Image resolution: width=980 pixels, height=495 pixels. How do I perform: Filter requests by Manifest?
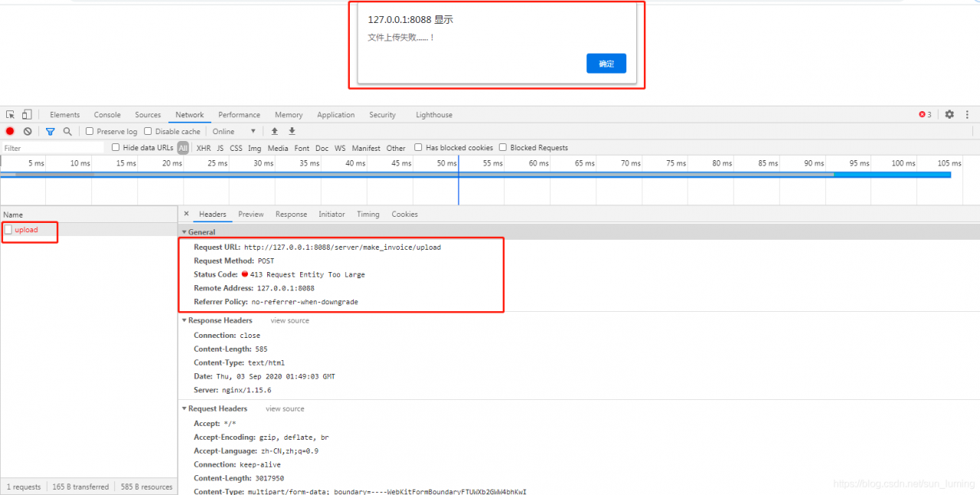click(366, 148)
